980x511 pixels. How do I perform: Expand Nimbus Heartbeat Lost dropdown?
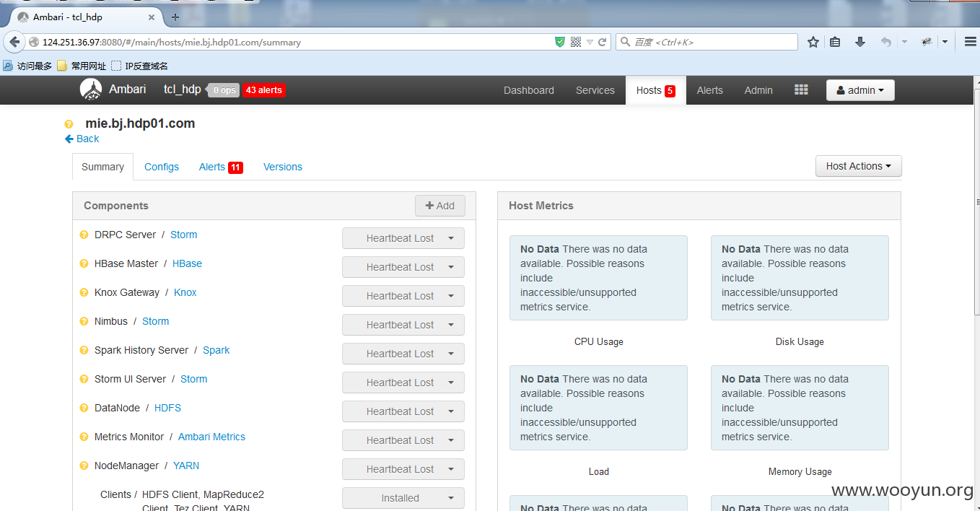[403, 325]
